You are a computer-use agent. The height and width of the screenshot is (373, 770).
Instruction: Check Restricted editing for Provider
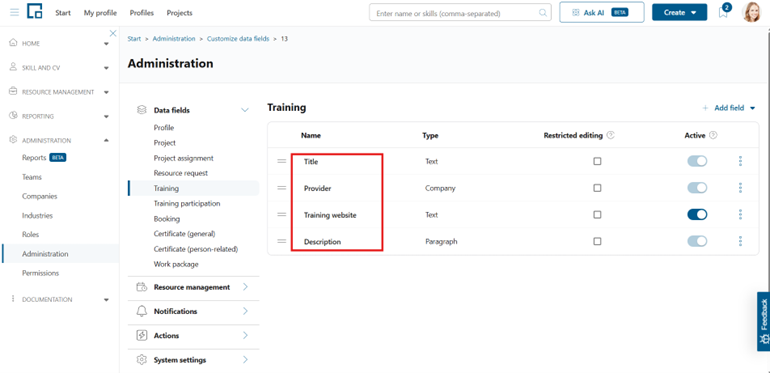pos(597,188)
